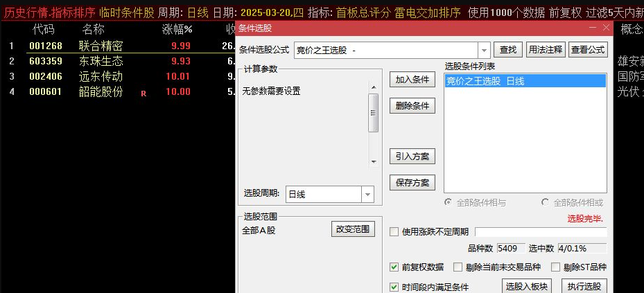Image resolution: width=644 pixels, height=293 pixels.
Task: Click 改变范围 button
Action: pos(353,229)
